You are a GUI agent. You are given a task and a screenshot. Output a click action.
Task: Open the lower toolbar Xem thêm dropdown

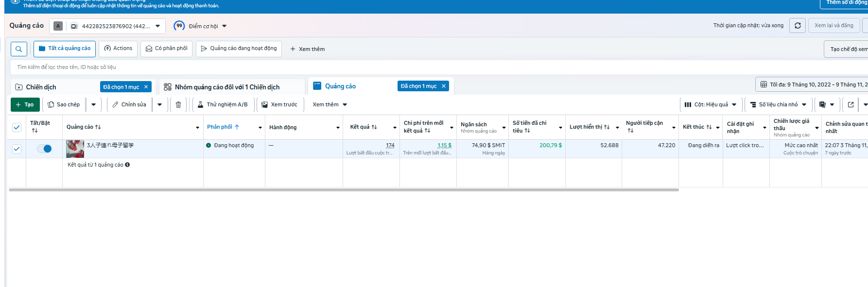[330, 105]
